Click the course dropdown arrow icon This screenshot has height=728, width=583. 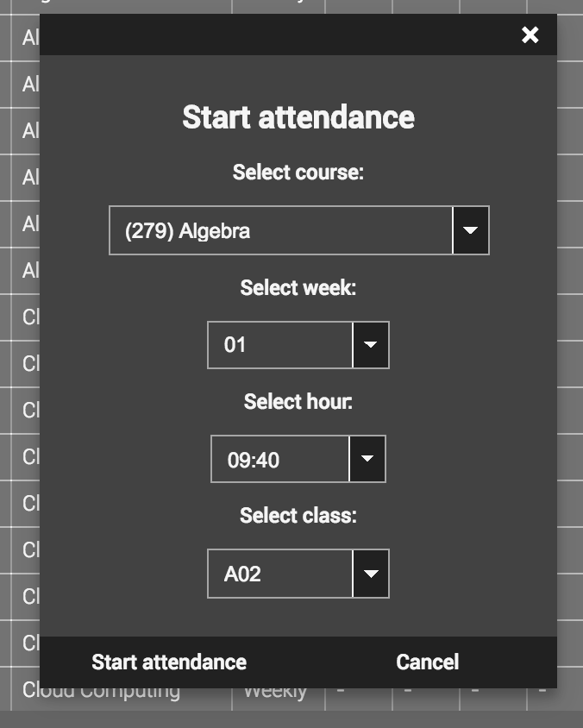pyautogui.click(x=471, y=230)
